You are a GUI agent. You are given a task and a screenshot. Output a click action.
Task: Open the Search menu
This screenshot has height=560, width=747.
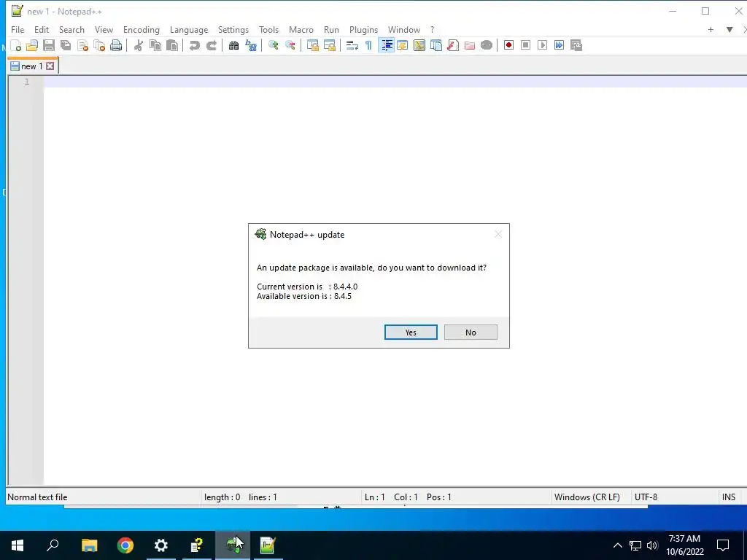(x=71, y=29)
